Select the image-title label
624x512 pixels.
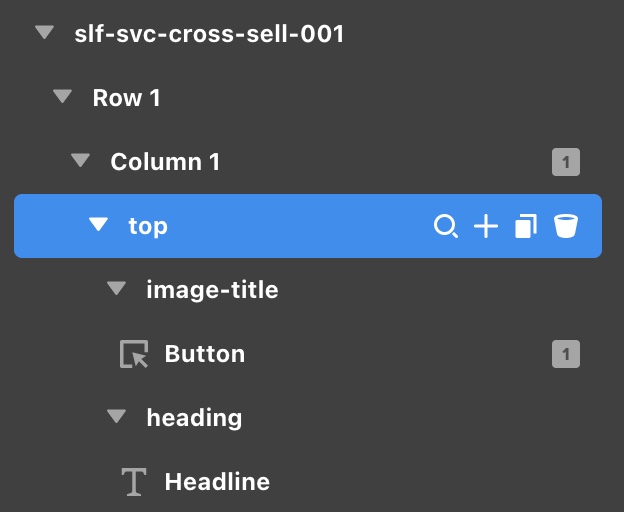212,290
